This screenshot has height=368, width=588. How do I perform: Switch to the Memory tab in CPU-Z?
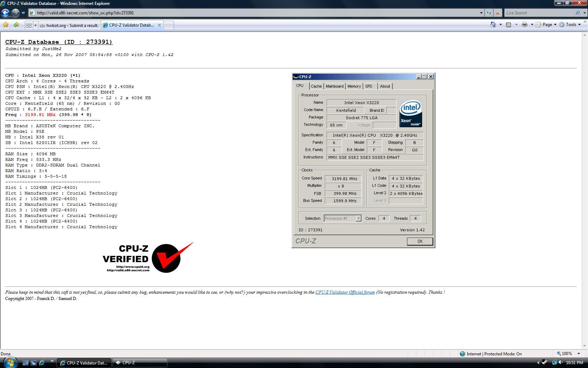pos(354,86)
